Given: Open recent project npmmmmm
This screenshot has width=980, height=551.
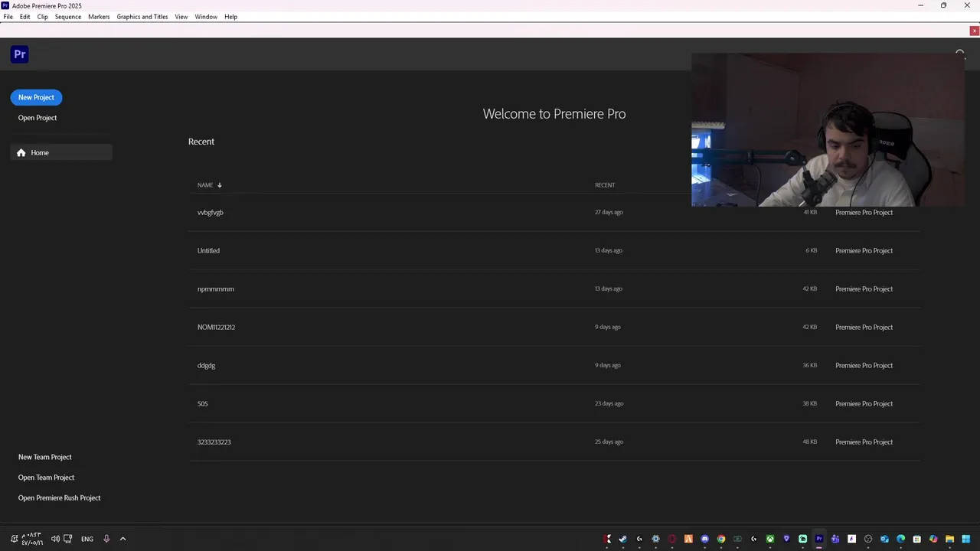Looking at the screenshot, I should coord(554,289).
